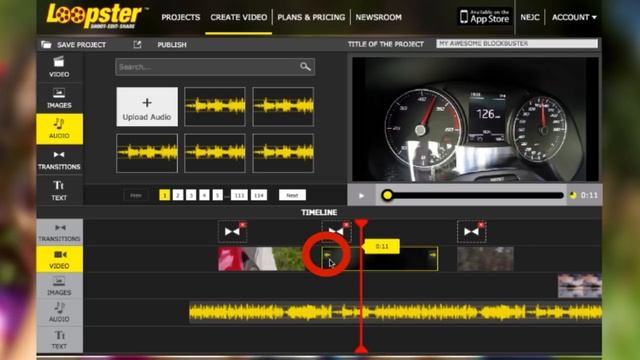The width and height of the screenshot is (640, 360).
Task: Click the video preview window
Action: 475,119
